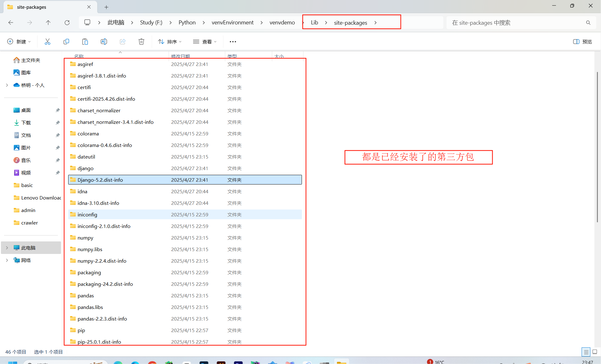Click the Copy icon in toolbar
Viewport: 601px width, 364px height.
click(x=66, y=42)
